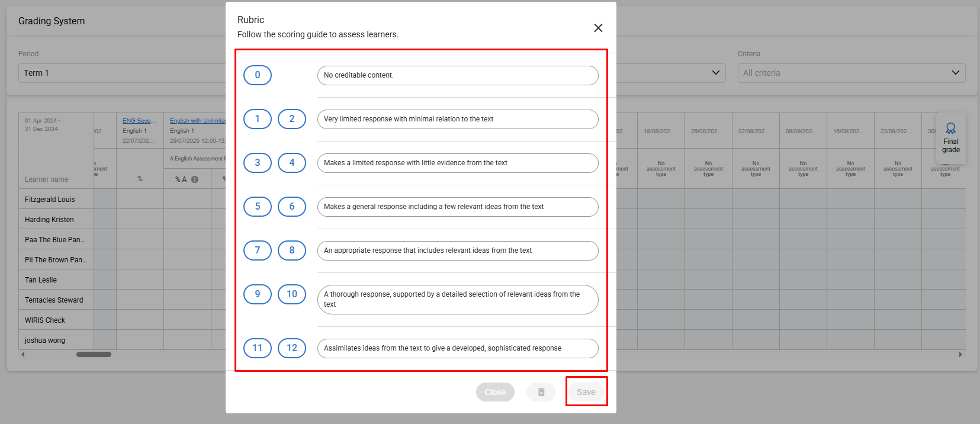Click the horizontal scrollbar thumb

point(94,355)
